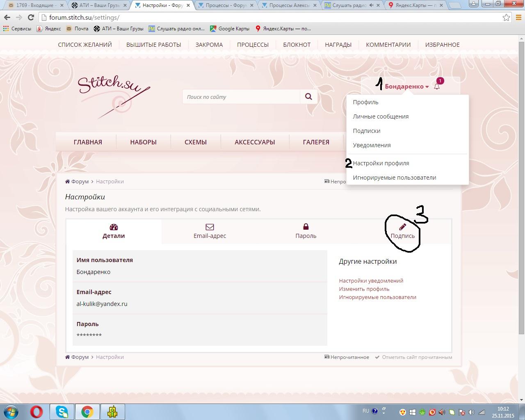
Task: Collapse the Бондаренко user dropdown
Action: [x=406, y=87]
